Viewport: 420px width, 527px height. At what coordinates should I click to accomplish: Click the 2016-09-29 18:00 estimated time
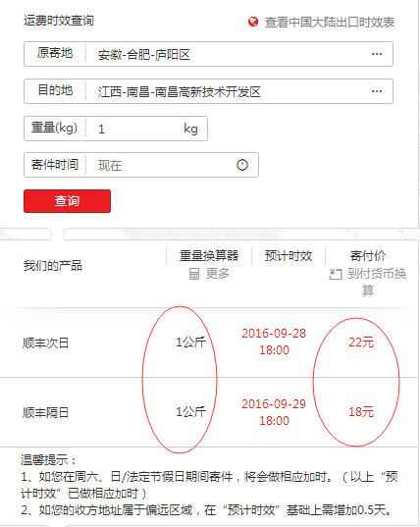pyautogui.click(x=274, y=412)
